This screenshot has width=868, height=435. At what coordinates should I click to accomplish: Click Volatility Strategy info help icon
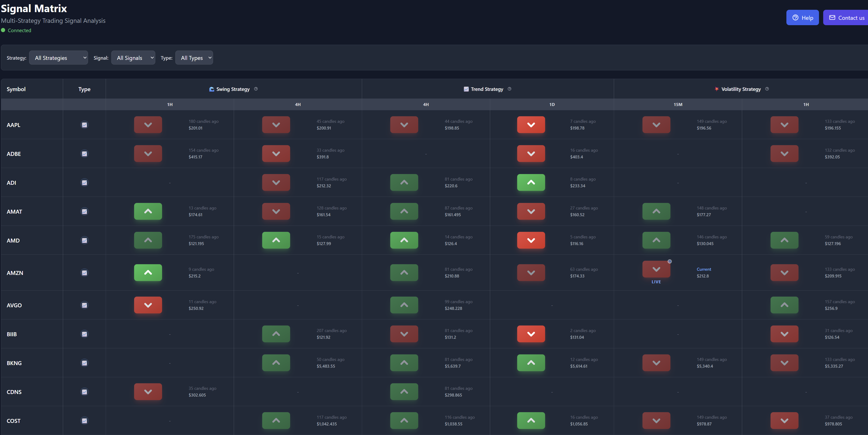coord(767,89)
